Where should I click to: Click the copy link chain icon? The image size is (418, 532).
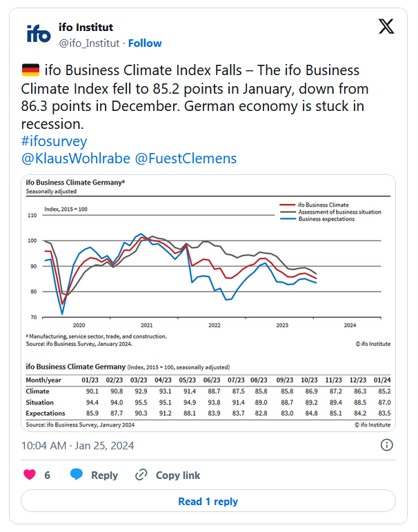141,475
